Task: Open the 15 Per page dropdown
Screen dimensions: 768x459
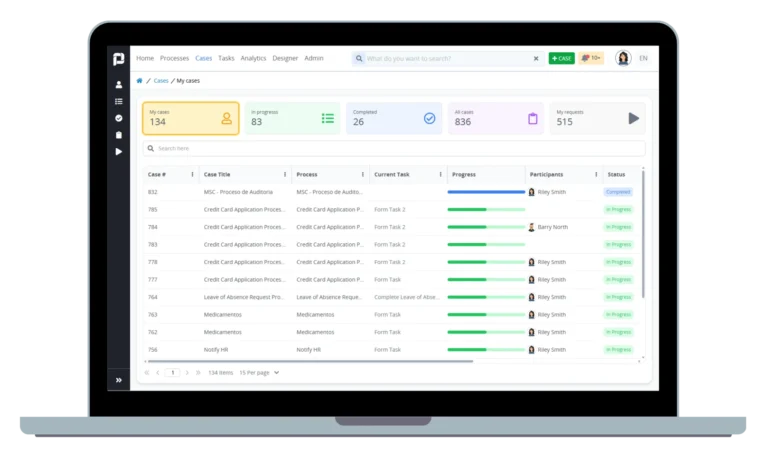Action: [259, 373]
